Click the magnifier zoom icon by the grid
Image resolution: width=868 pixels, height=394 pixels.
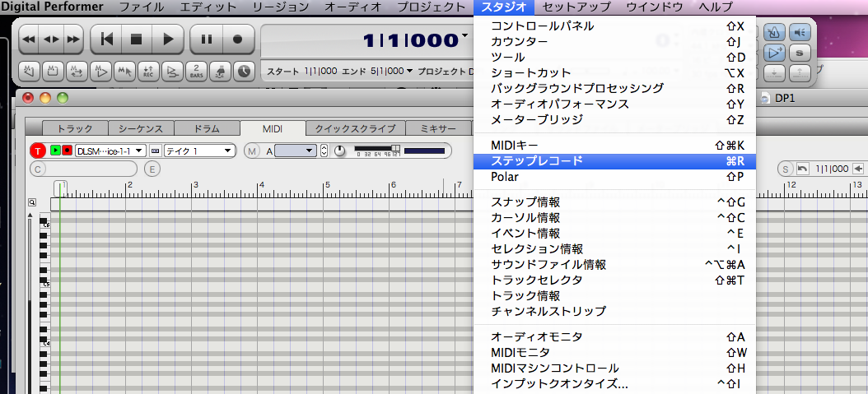[33, 203]
